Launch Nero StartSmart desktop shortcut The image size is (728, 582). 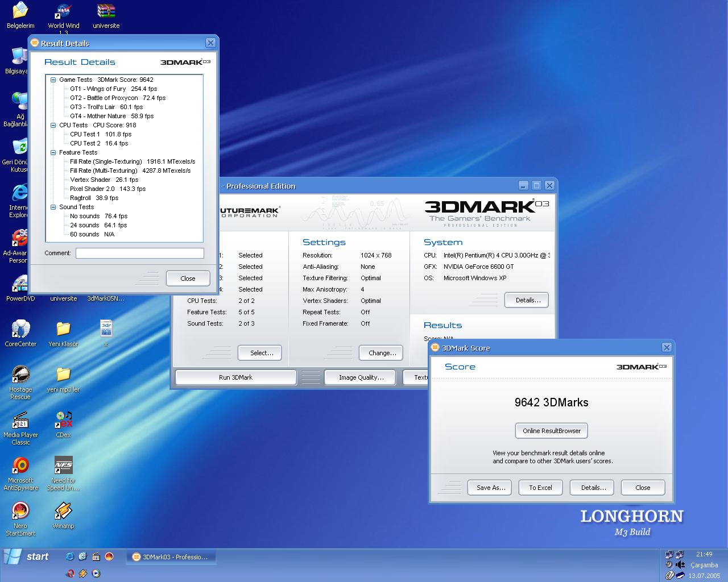point(20,519)
